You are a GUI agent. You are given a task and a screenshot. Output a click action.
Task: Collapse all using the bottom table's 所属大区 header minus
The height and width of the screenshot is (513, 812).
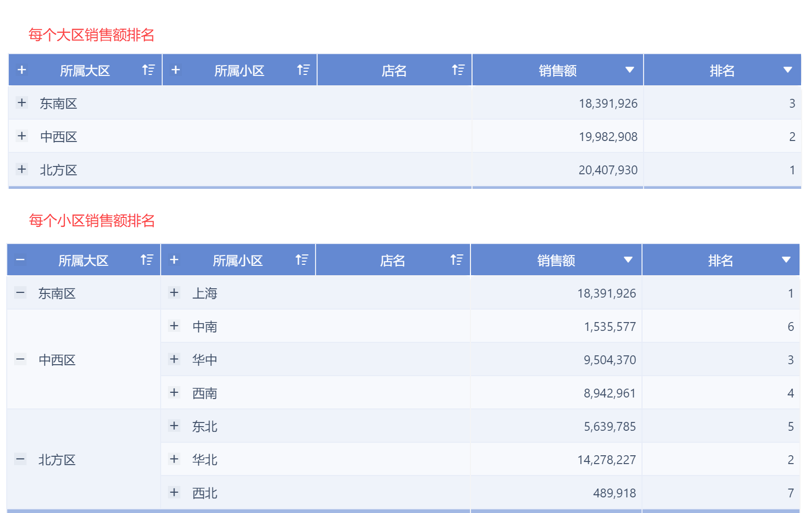pos(20,260)
